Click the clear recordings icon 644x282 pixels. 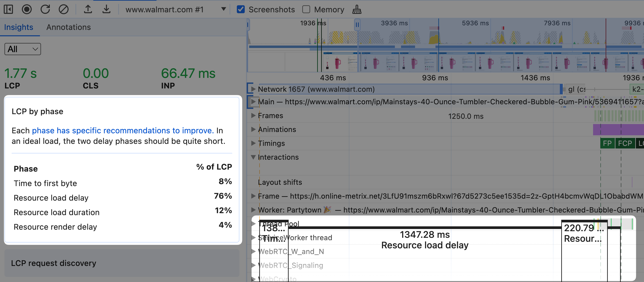click(64, 9)
